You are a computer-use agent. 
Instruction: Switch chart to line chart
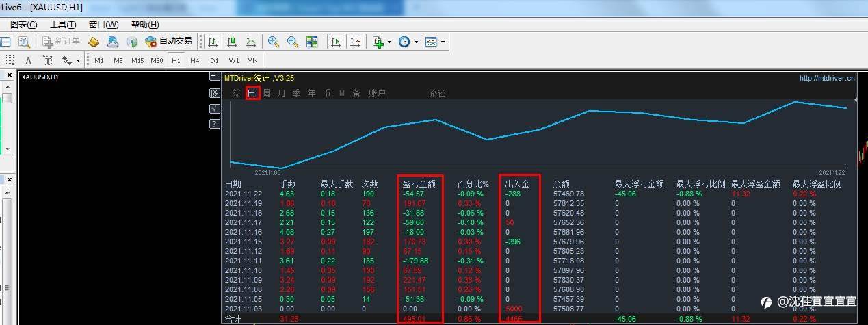click(x=251, y=42)
